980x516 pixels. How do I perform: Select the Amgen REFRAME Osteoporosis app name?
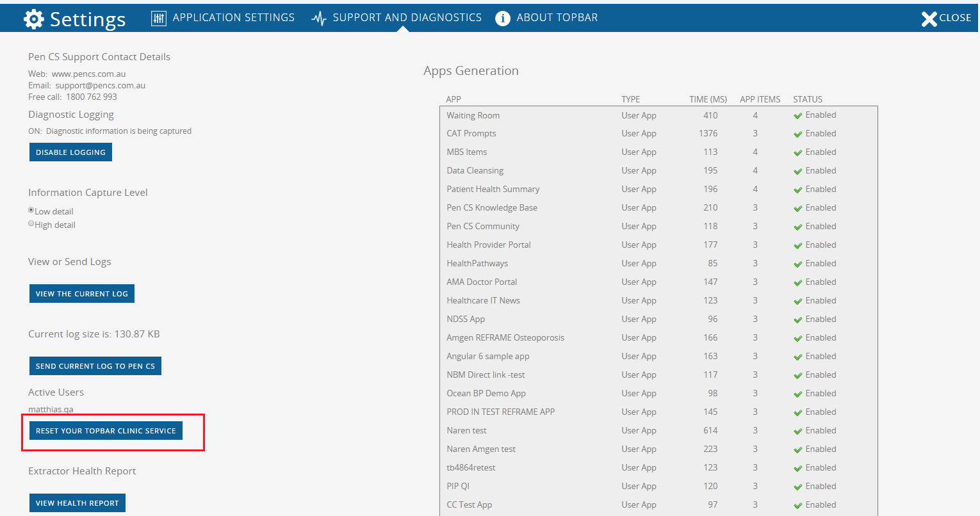tap(505, 337)
